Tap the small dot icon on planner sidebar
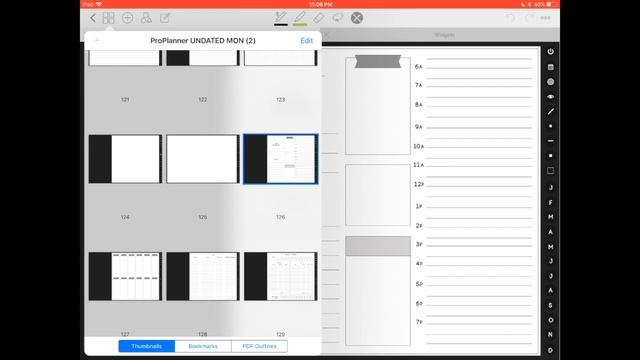 click(x=551, y=126)
